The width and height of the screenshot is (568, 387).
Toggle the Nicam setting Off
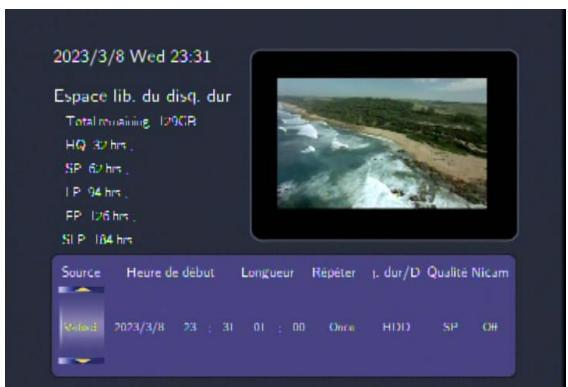[490, 327]
